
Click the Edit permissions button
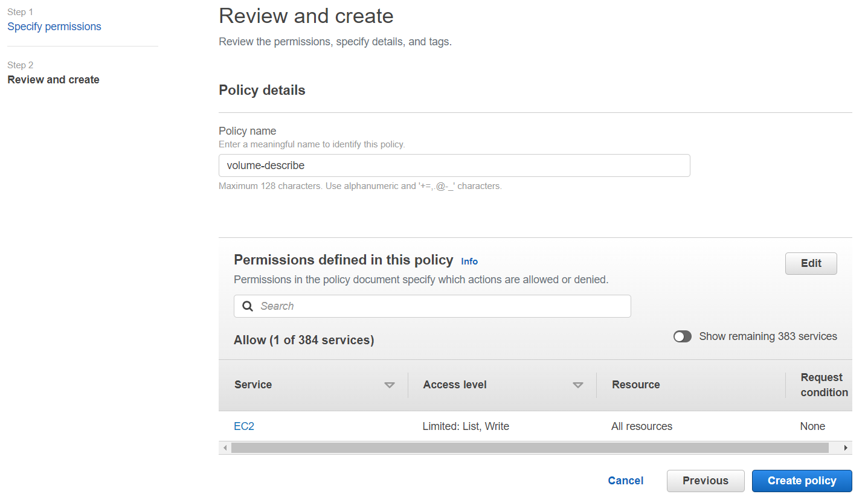coord(811,263)
